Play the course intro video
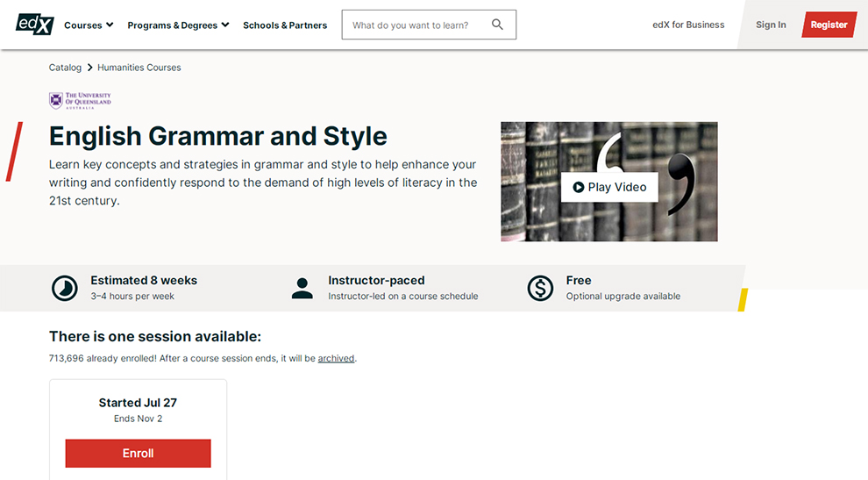The height and width of the screenshot is (480, 868). (x=609, y=187)
